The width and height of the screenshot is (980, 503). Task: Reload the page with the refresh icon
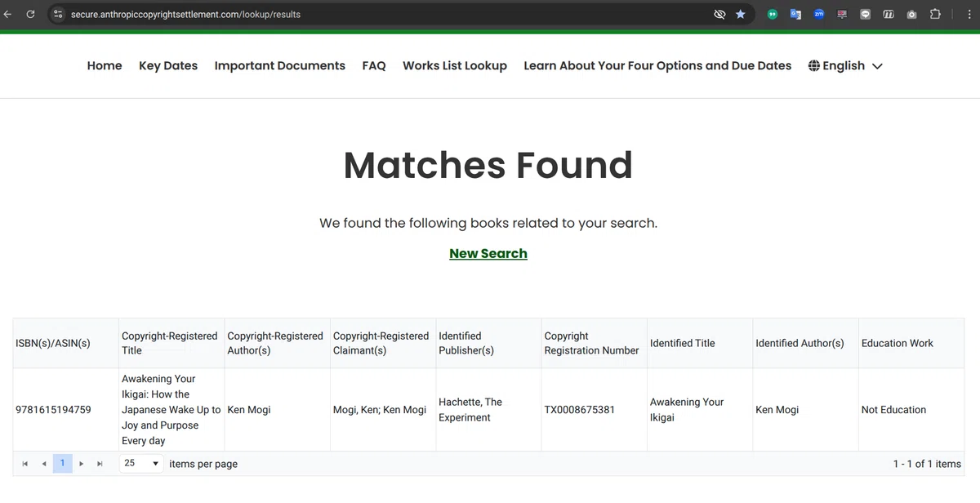[x=31, y=14]
